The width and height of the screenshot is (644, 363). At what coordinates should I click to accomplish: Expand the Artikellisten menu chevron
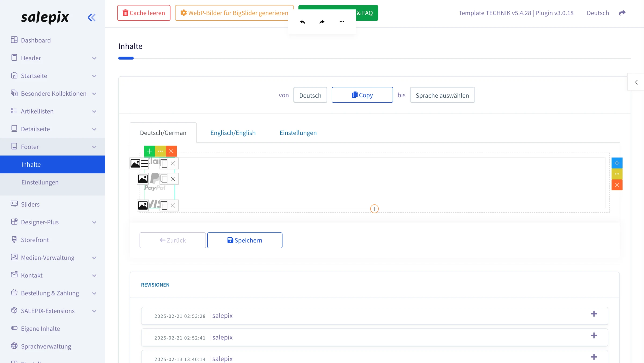tap(94, 111)
